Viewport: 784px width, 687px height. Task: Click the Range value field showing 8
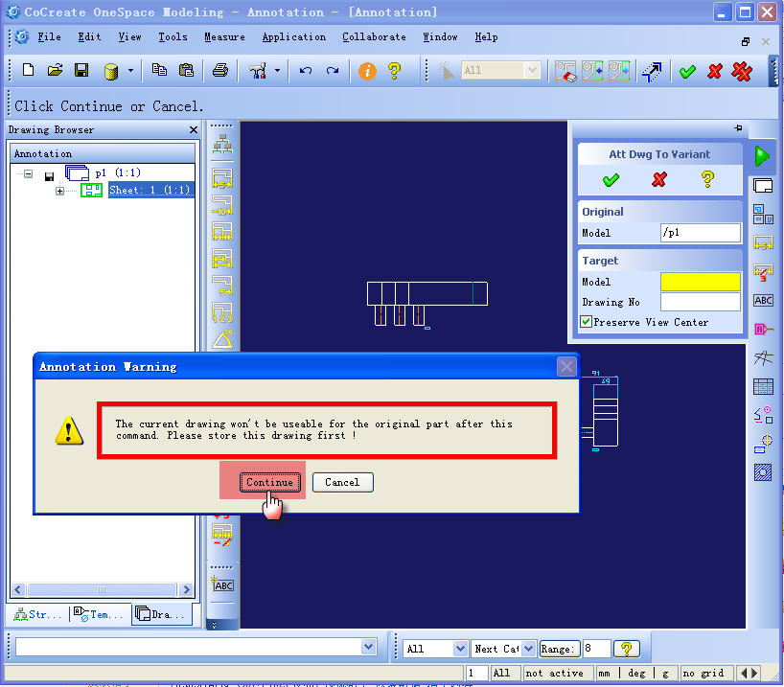point(596,649)
